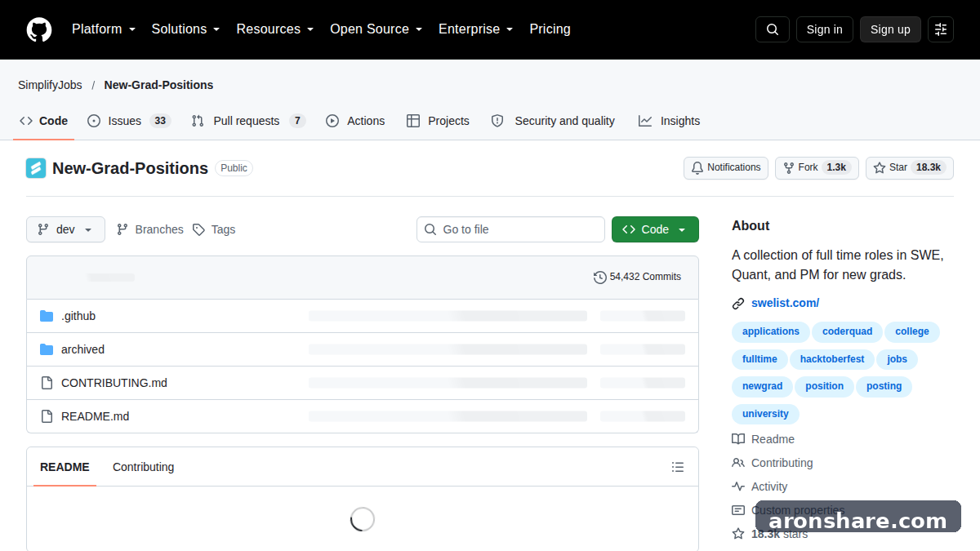Viewport: 980px width, 551px height.
Task: Switch to the Projects tab
Action: tap(438, 121)
